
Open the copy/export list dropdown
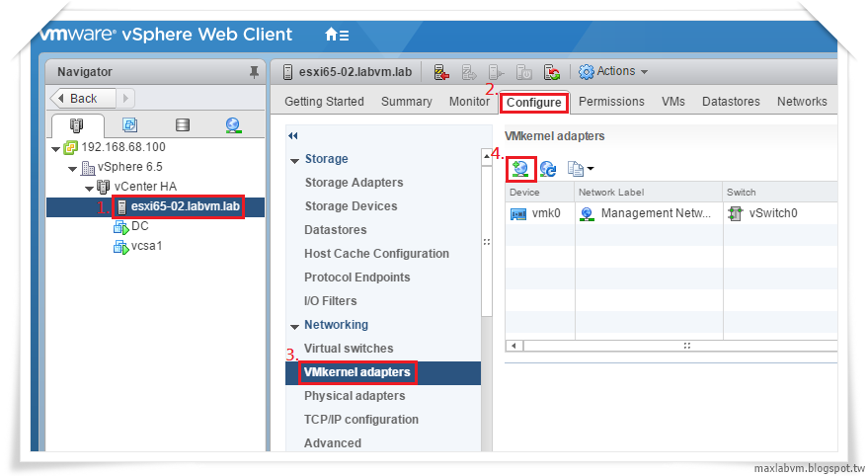tap(581, 170)
